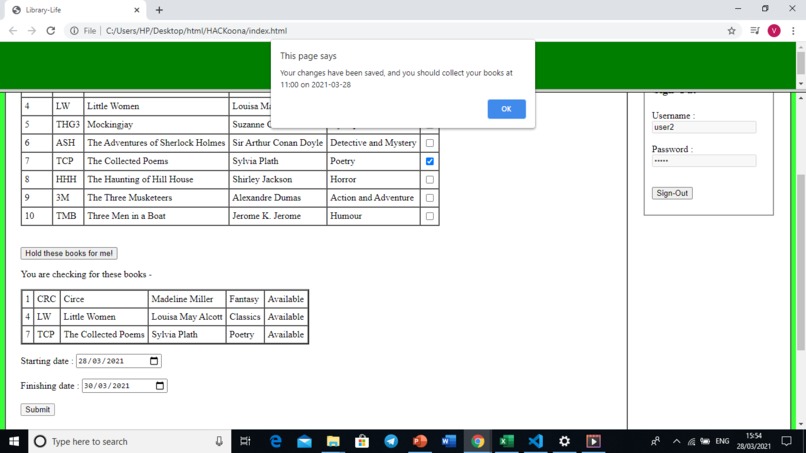Tick The Haunting of Hill House checkbox
806x453 pixels.
coord(430,179)
